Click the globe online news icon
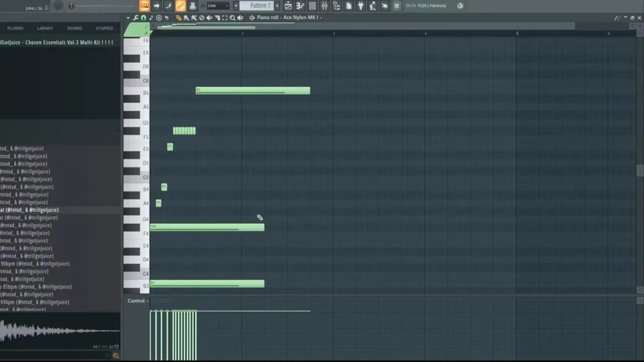Screen dimensions: 644x362 (x=460, y=6)
